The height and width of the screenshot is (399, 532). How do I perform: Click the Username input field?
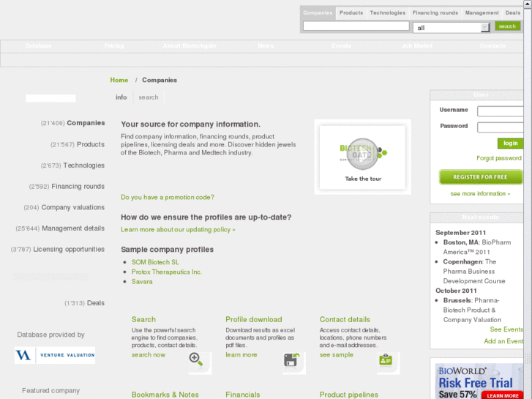pos(500,111)
